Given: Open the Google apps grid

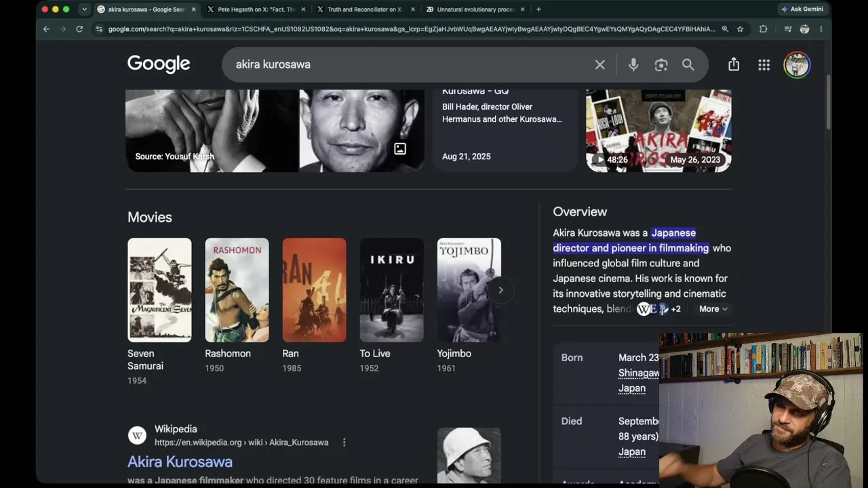Looking at the screenshot, I should [x=764, y=64].
